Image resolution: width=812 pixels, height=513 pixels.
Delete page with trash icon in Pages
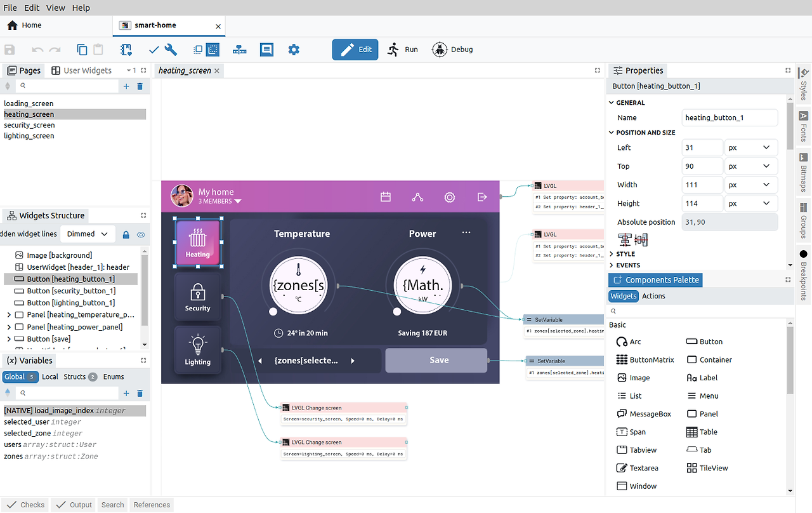tap(140, 86)
